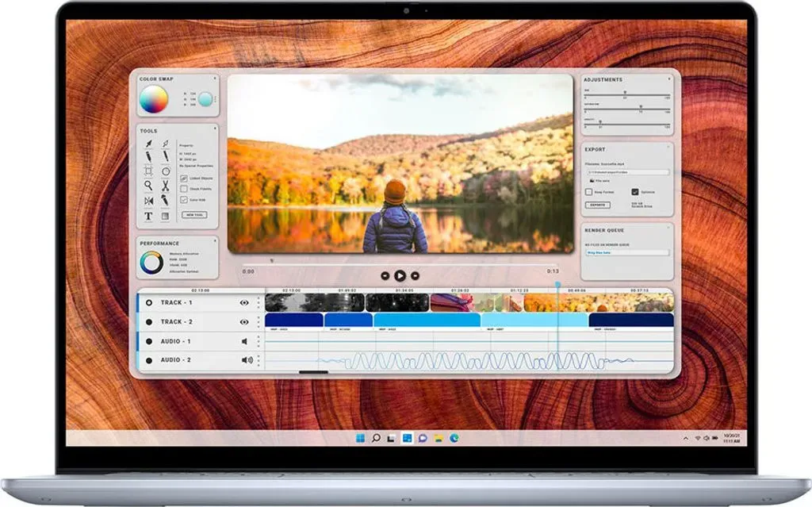Hide Track - 1 using eye icon

coord(244,302)
